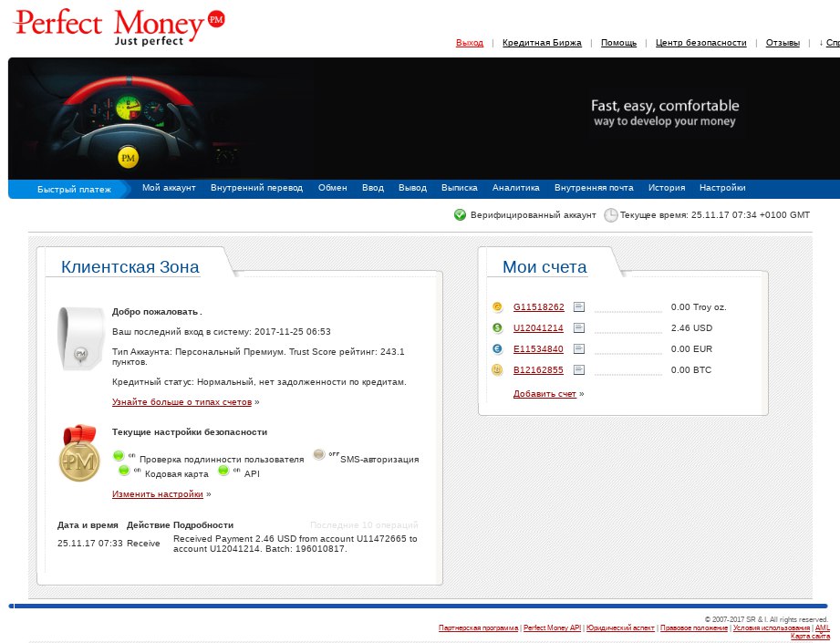Open the Помощь help link

point(618,43)
